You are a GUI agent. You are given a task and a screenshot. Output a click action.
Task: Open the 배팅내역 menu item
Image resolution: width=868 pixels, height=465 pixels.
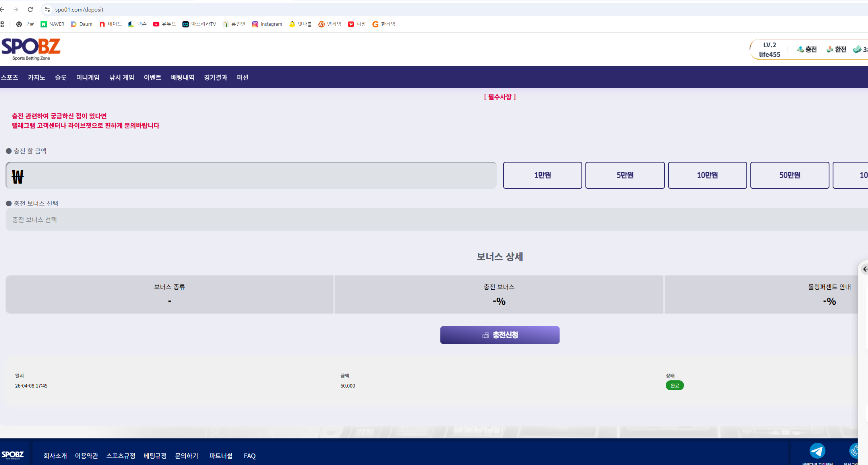[x=182, y=77]
